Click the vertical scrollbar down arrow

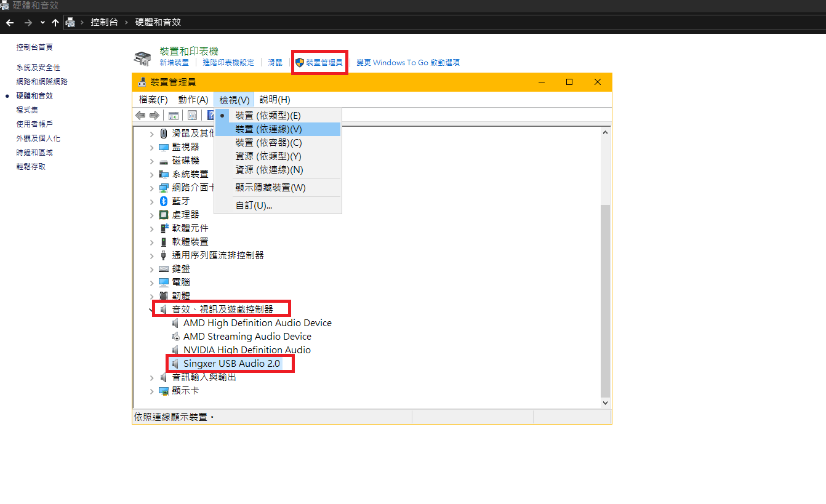[605, 402]
